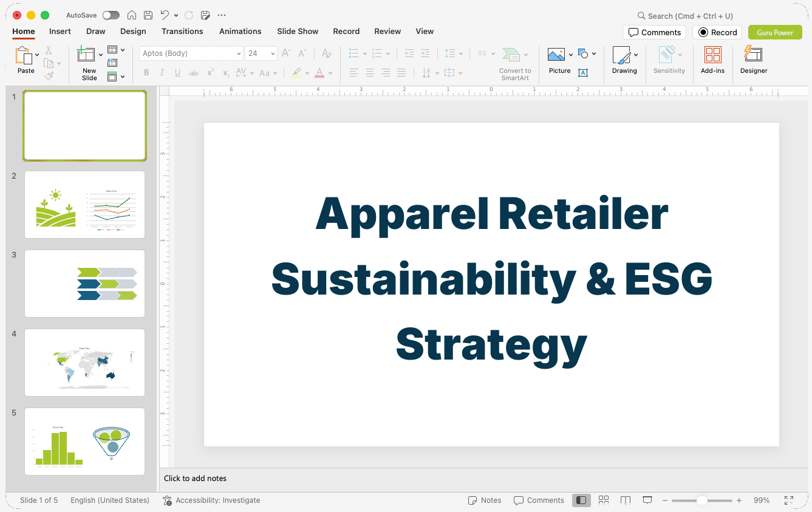Select slide 3 thumbnail with chevron arrows
The height and width of the screenshot is (512, 812).
[84, 284]
